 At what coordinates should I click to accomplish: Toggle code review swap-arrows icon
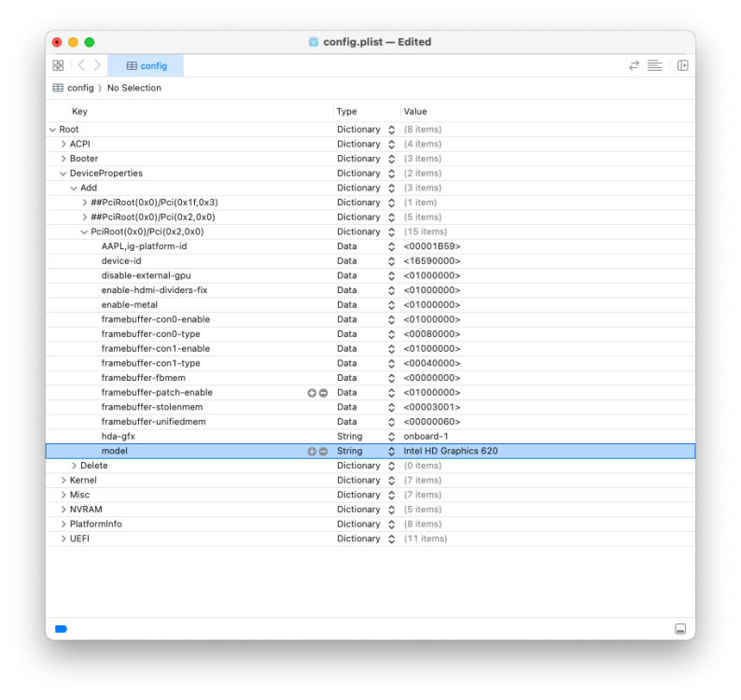click(634, 65)
